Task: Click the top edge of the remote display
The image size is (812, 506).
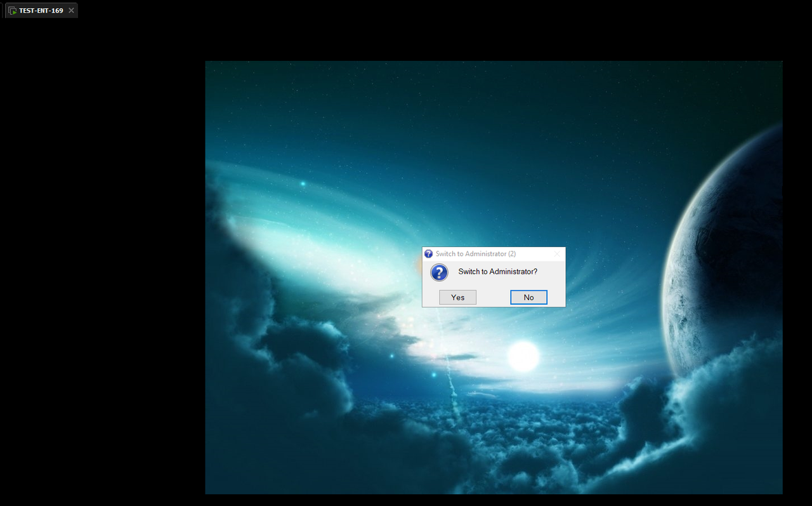Action: (494, 62)
